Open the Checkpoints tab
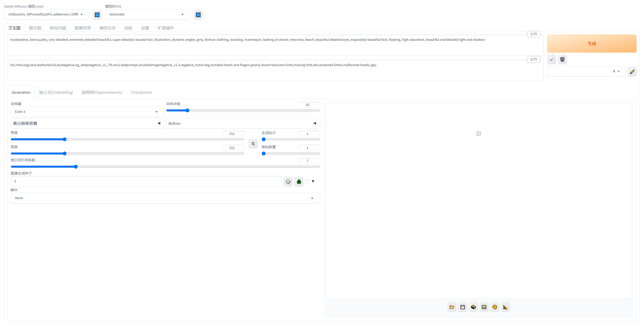The image size is (644, 327). (x=141, y=92)
